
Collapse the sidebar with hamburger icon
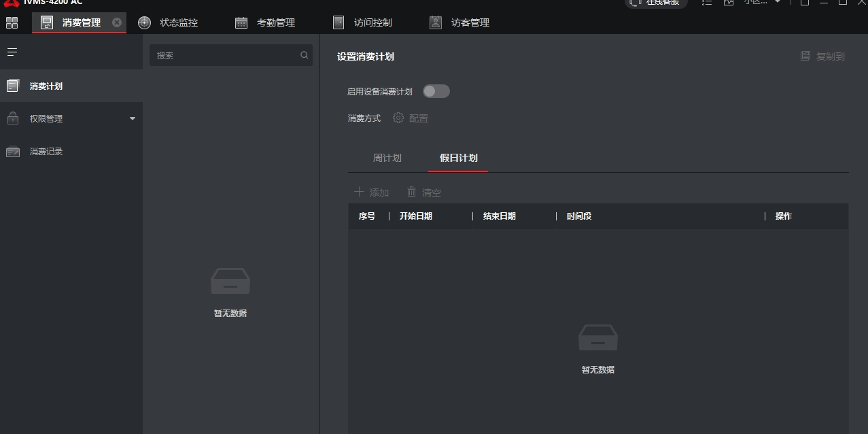coord(12,52)
